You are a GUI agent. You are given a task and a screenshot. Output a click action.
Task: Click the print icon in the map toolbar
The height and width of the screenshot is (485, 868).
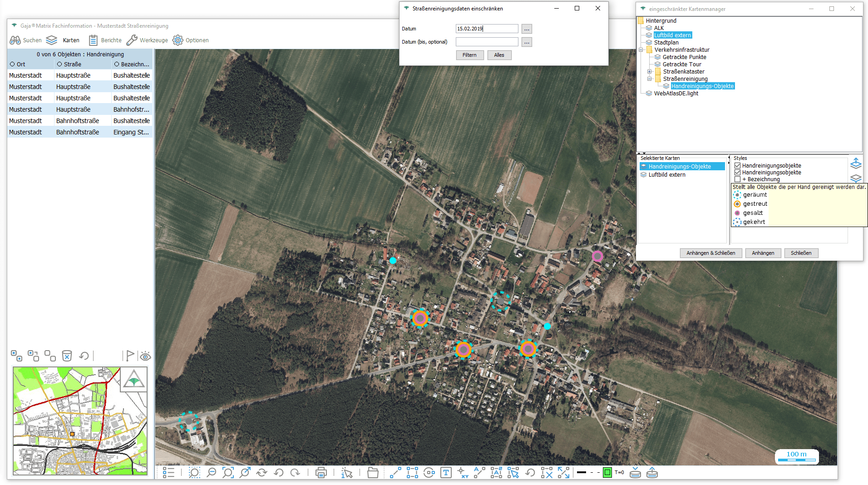321,473
